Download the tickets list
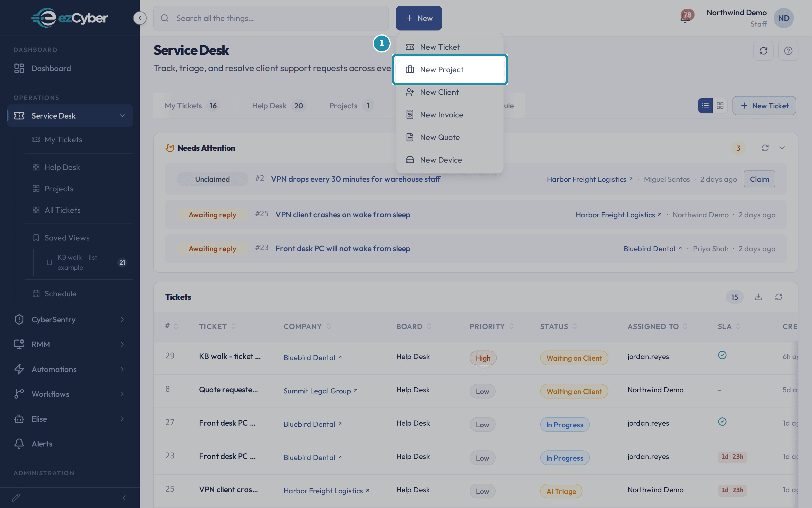 [758, 297]
